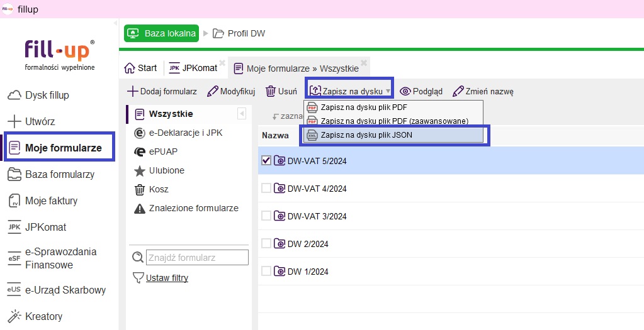Click the DW-VAT 3/2024 folder icon
This screenshot has height=330, width=644.
(280, 216)
